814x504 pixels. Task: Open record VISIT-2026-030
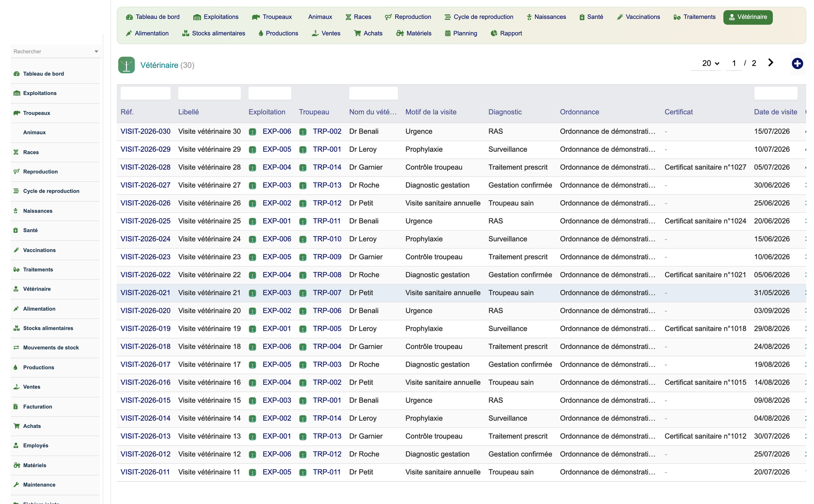(x=146, y=131)
